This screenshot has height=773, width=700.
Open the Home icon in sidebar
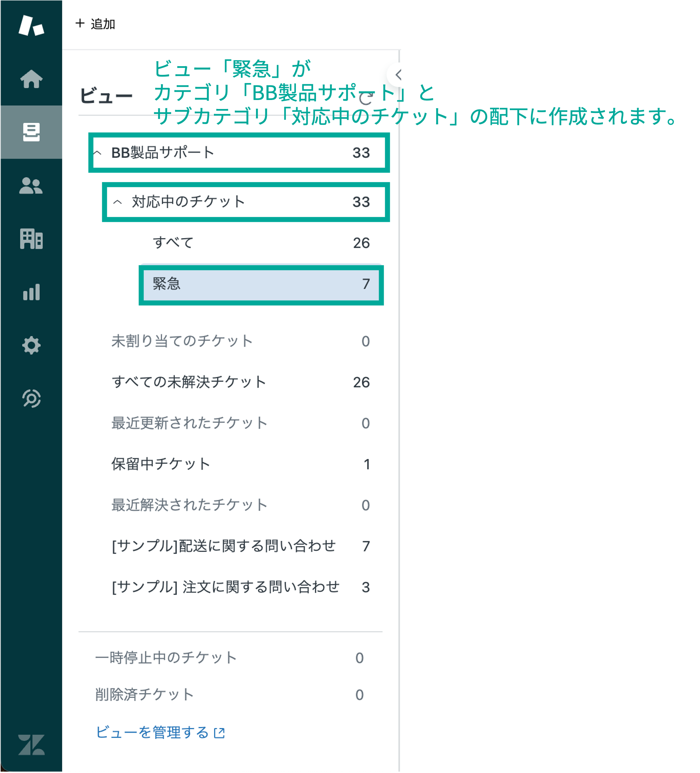pyautogui.click(x=31, y=79)
